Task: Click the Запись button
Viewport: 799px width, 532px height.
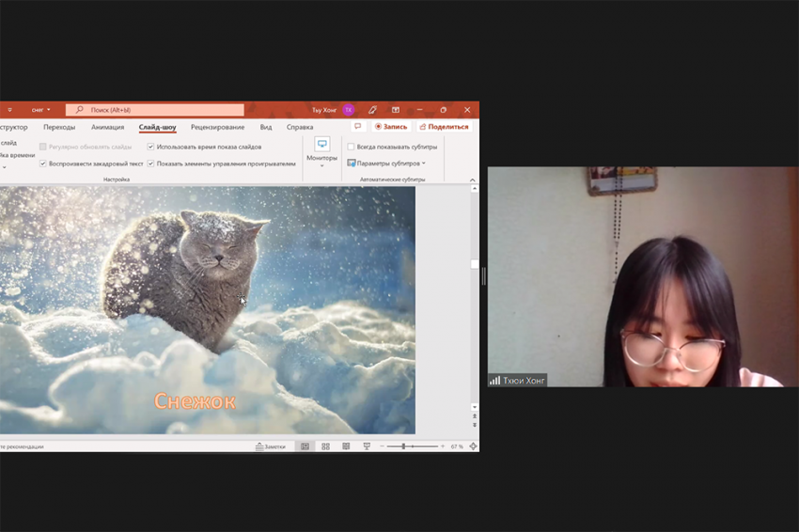Action: tap(391, 127)
